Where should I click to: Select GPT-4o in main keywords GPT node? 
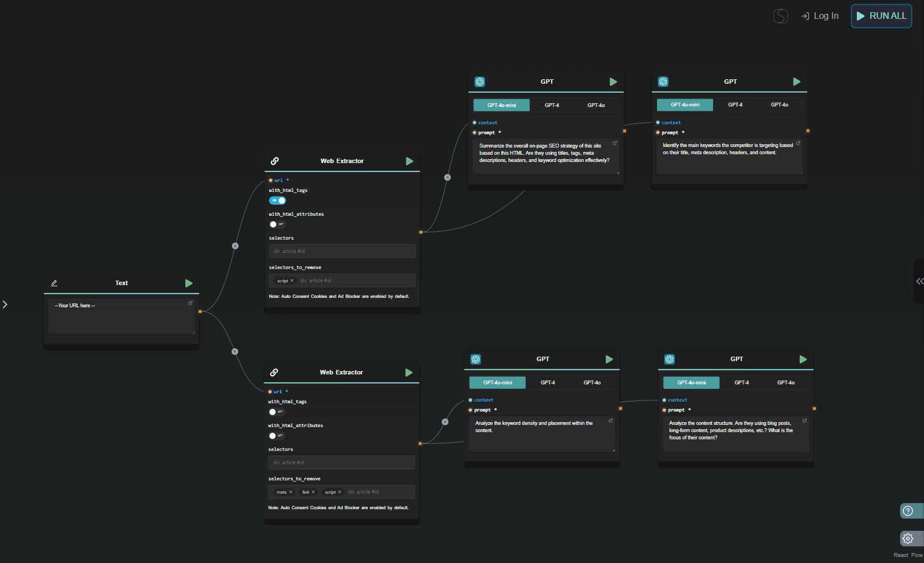pos(780,105)
